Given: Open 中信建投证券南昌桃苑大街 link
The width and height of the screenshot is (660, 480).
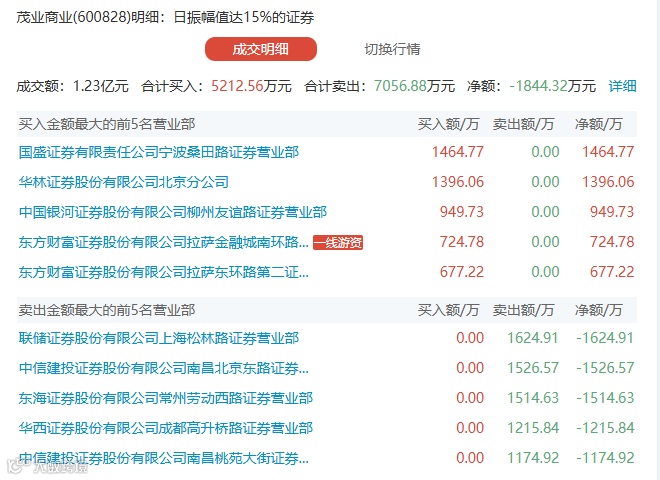Looking at the screenshot, I should click(x=164, y=458).
